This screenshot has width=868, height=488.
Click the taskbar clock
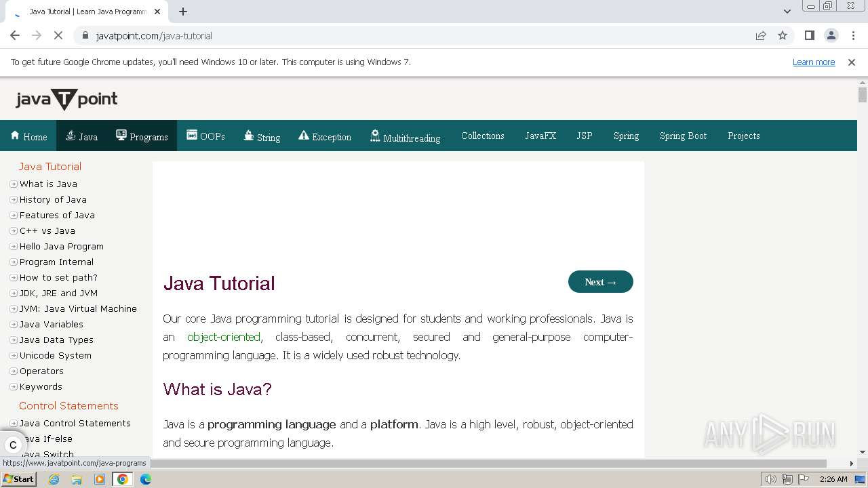(833, 479)
